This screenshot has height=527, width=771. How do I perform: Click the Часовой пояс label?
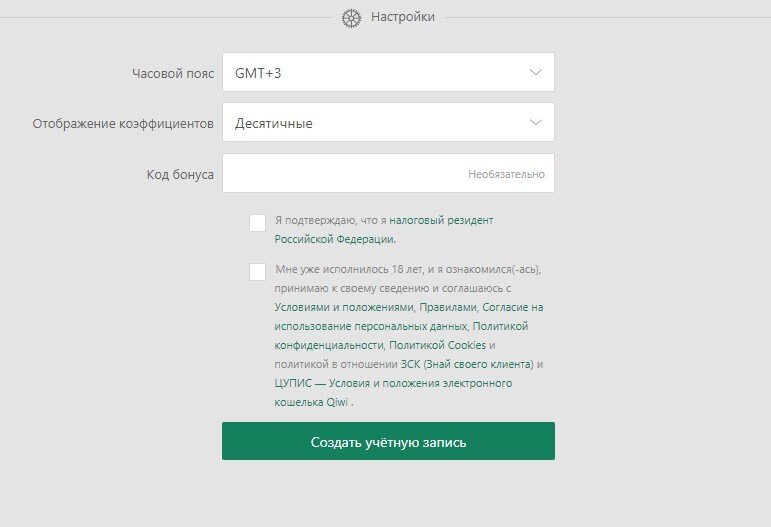point(172,73)
